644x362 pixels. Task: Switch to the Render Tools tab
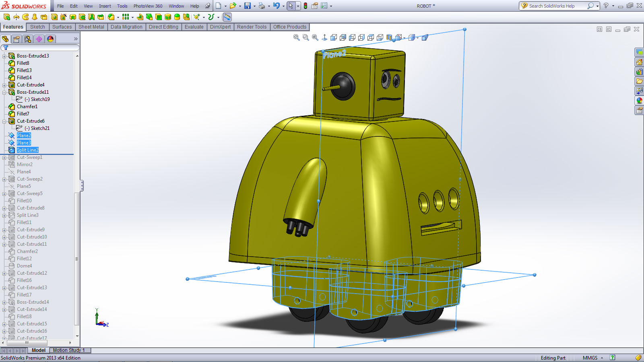click(252, 27)
